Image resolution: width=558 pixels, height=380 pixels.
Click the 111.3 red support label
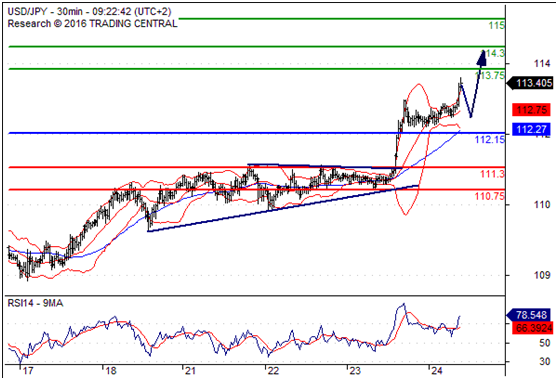click(492, 174)
